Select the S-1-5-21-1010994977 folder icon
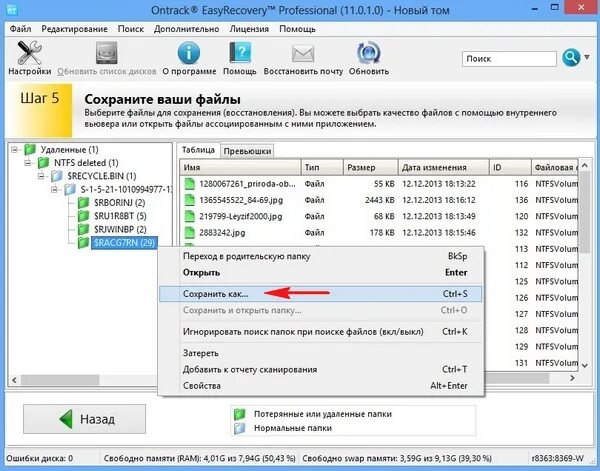Screen dimensions: 600x471 (70, 189)
